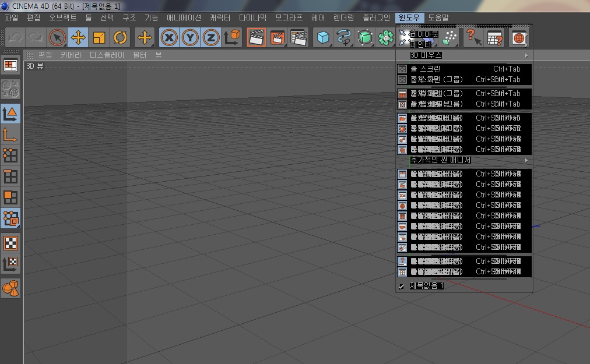Click the Redo arrow icon
This screenshot has height=364, width=590.
click(x=36, y=38)
